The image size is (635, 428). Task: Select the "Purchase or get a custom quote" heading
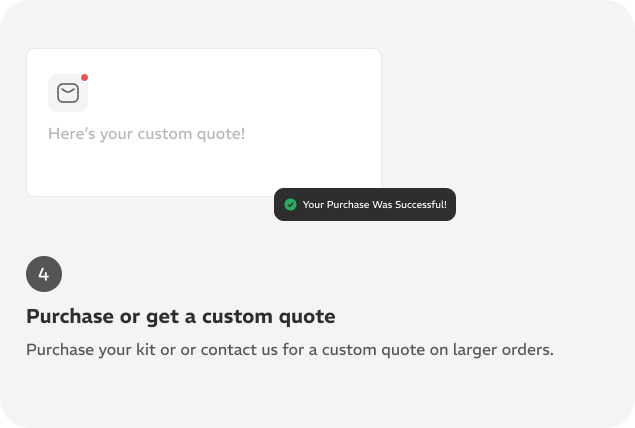pos(181,317)
